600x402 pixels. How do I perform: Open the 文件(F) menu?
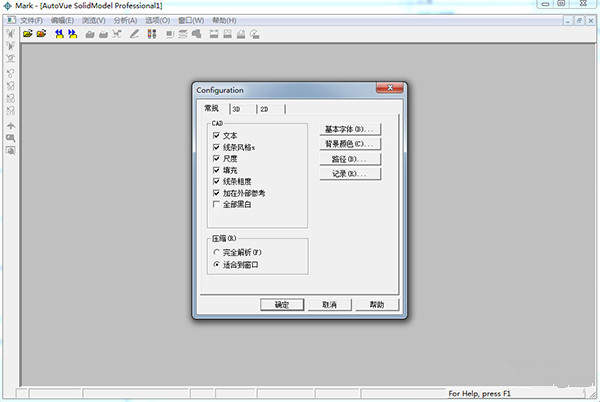31,20
